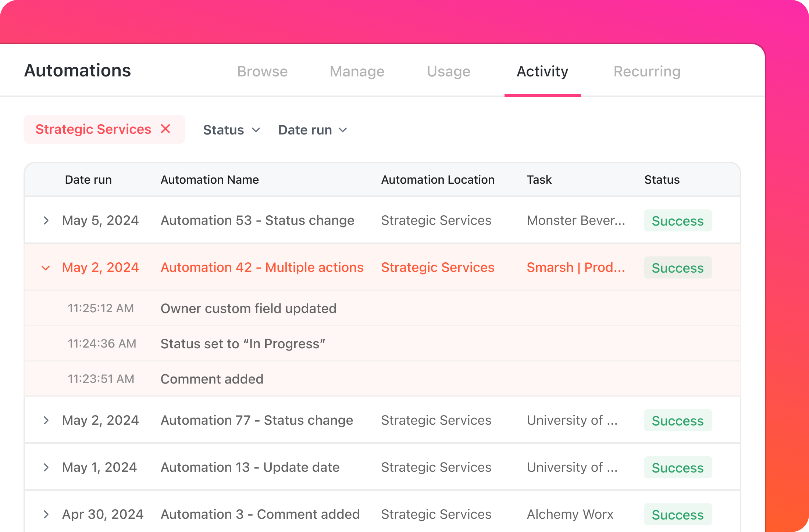Image resolution: width=809 pixels, height=532 pixels.
Task: Open the Status filter dropdown
Action: (x=231, y=129)
